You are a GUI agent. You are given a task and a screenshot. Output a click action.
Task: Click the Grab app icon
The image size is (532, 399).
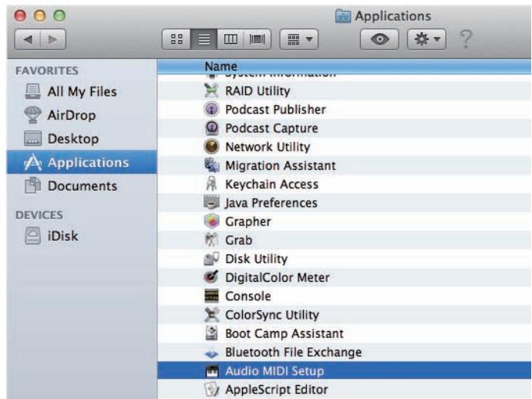click(x=211, y=240)
